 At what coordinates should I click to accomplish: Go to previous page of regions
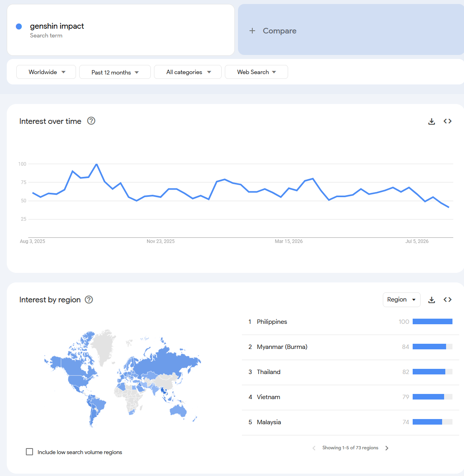[x=314, y=448]
